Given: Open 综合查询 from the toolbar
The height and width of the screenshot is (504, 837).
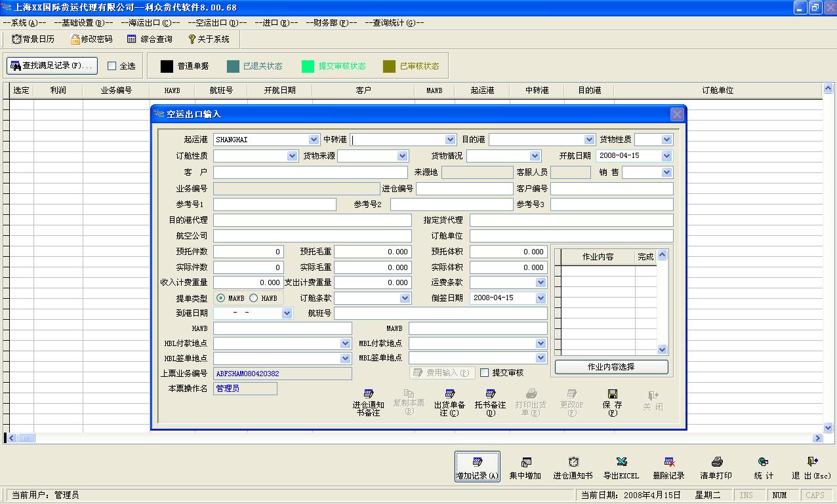Looking at the screenshot, I should tap(150, 39).
